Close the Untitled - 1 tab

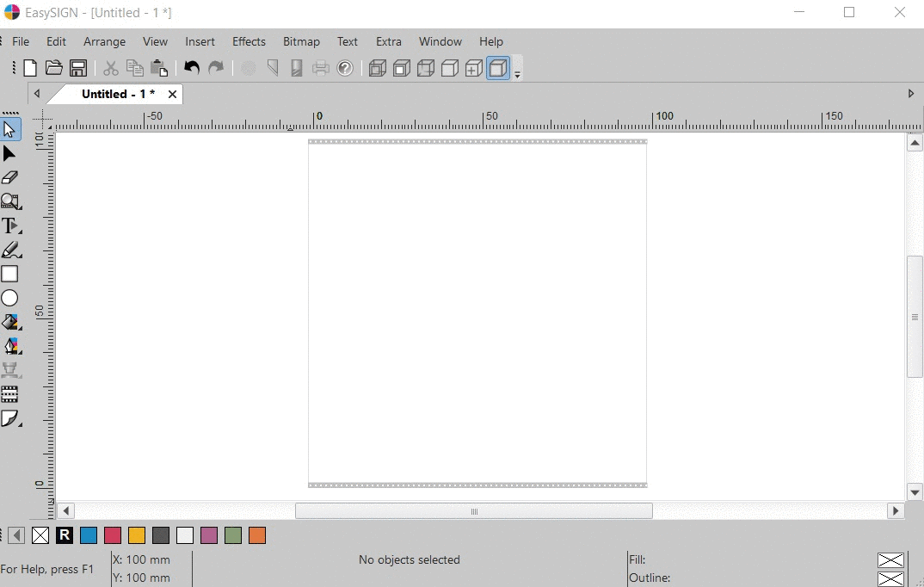tap(172, 95)
